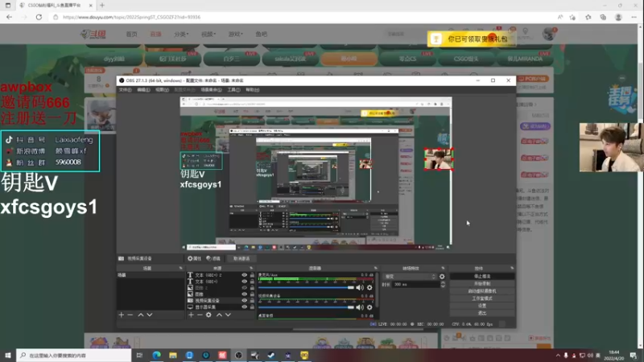644x362 pixels.
Task: Go back in the browser
Action: click(x=10, y=17)
